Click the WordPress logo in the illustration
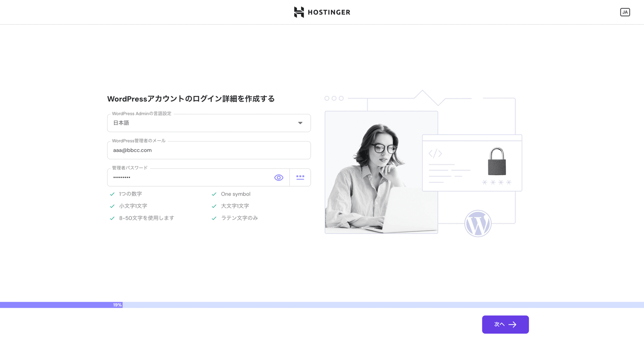The width and height of the screenshot is (644, 339). (x=478, y=223)
